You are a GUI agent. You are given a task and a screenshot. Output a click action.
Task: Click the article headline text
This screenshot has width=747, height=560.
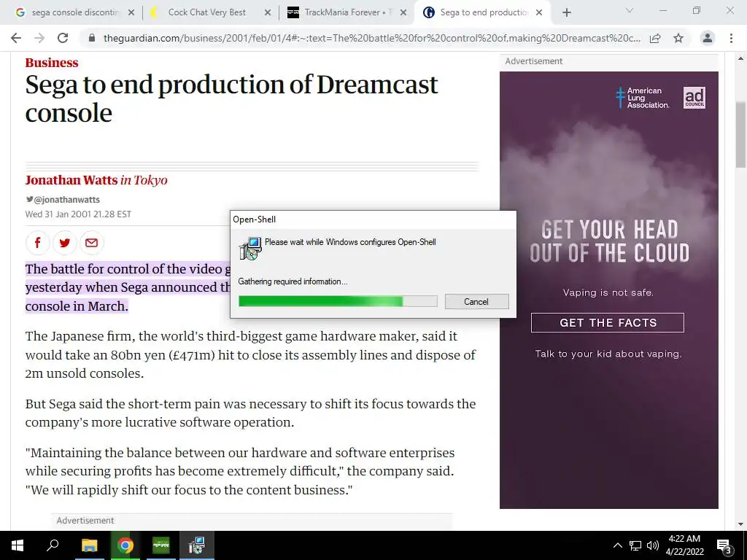click(x=231, y=98)
